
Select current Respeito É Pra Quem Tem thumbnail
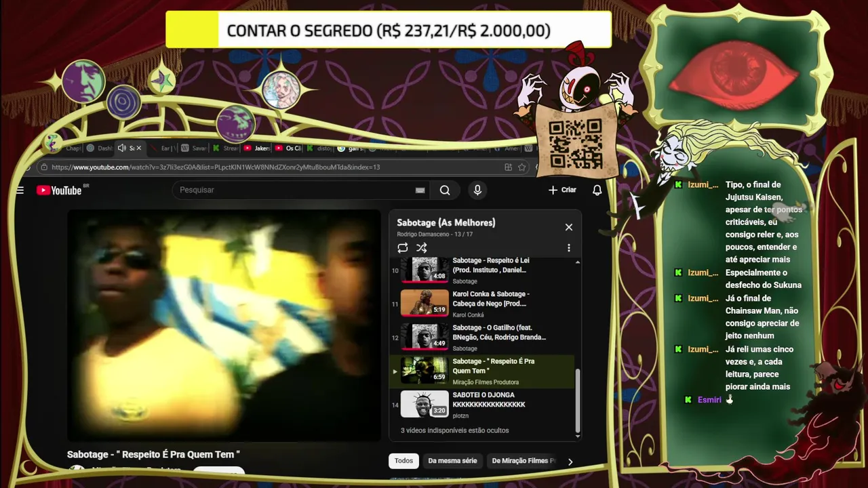click(425, 370)
